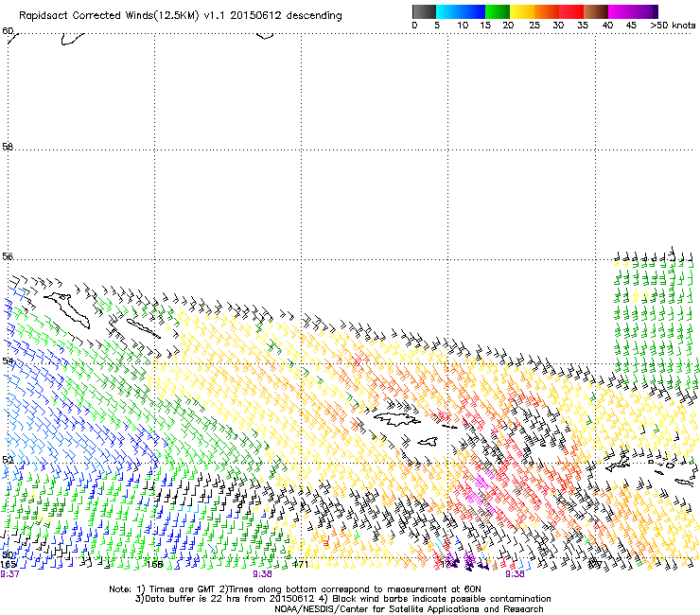Click the '25' label under the color bar

pos(534,26)
